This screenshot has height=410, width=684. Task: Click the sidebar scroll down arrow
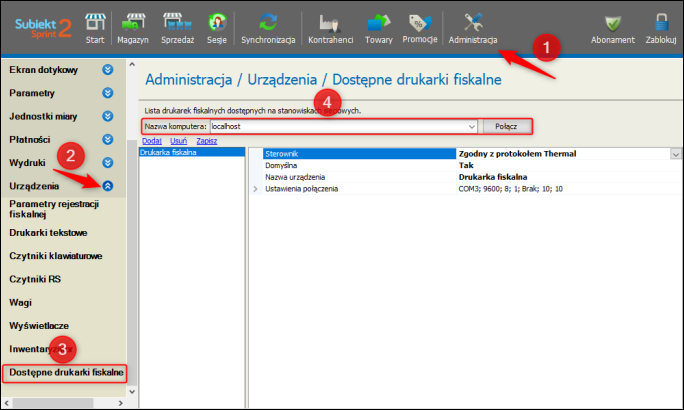132,392
